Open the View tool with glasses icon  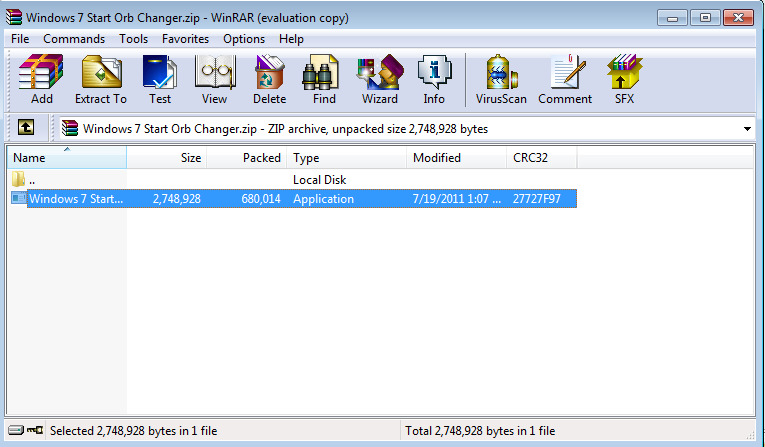pos(215,79)
